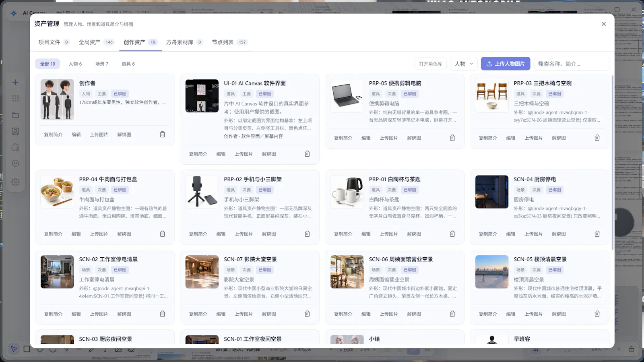Click trash icon on SCN-07 影院大堂空景

[307, 314]
